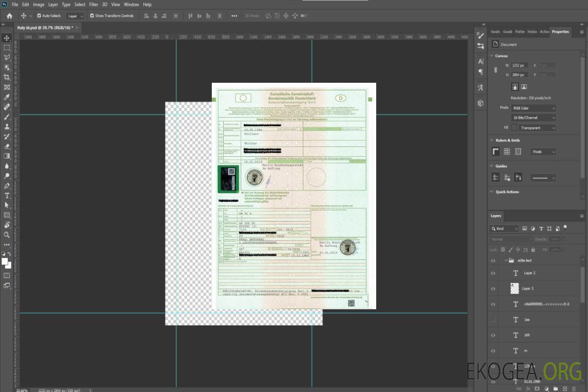Set canvas orientation to landscape
Screen dimensions: 588x392
(524, 87)
